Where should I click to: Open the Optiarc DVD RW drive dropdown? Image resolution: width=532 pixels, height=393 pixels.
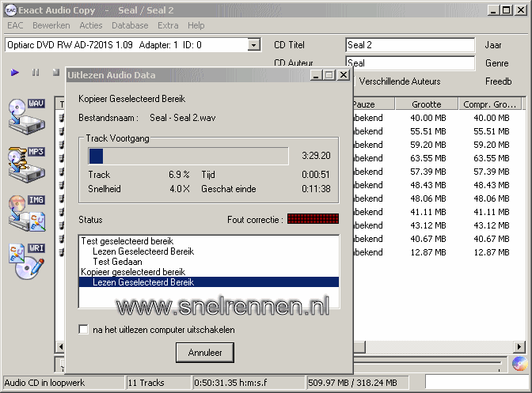253,45
